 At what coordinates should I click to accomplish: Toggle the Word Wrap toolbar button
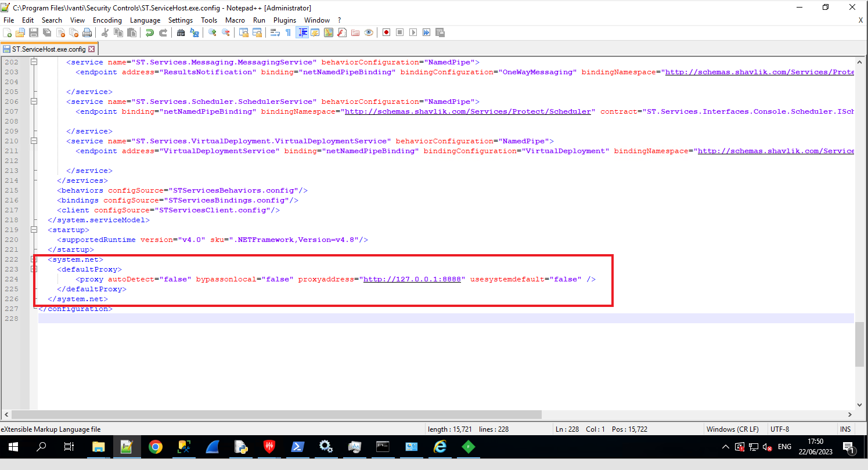[275, 32]
